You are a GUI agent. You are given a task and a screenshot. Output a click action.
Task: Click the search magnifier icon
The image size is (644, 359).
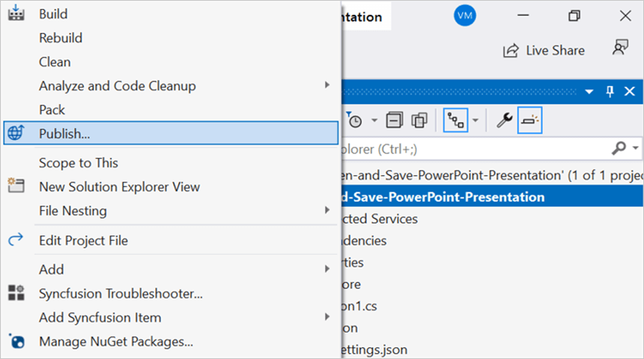(x=619, y=148)
